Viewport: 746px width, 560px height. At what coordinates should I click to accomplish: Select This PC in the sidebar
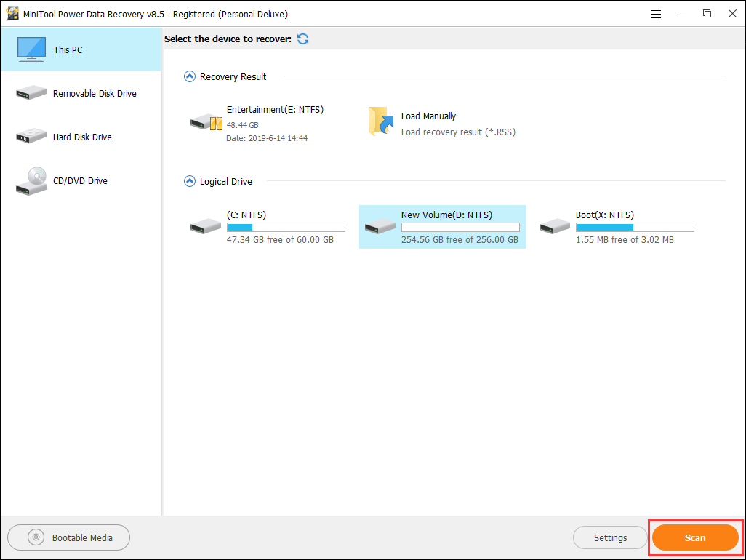pyautogui.click(x=81, y=49)
